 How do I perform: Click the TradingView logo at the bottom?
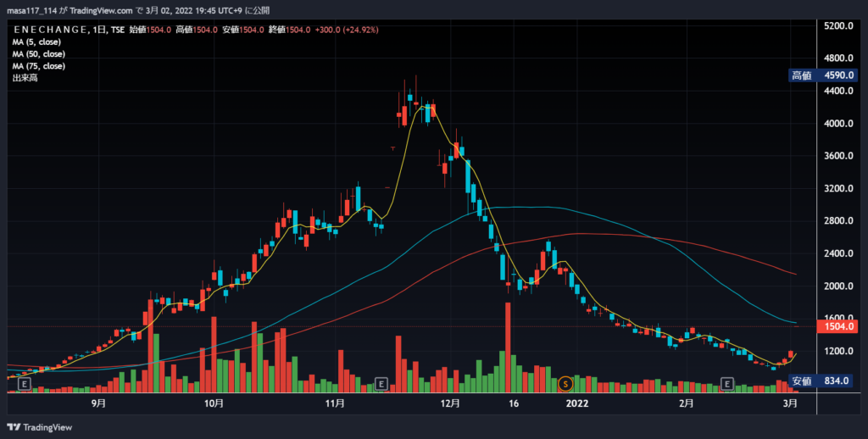coord(39,427)
